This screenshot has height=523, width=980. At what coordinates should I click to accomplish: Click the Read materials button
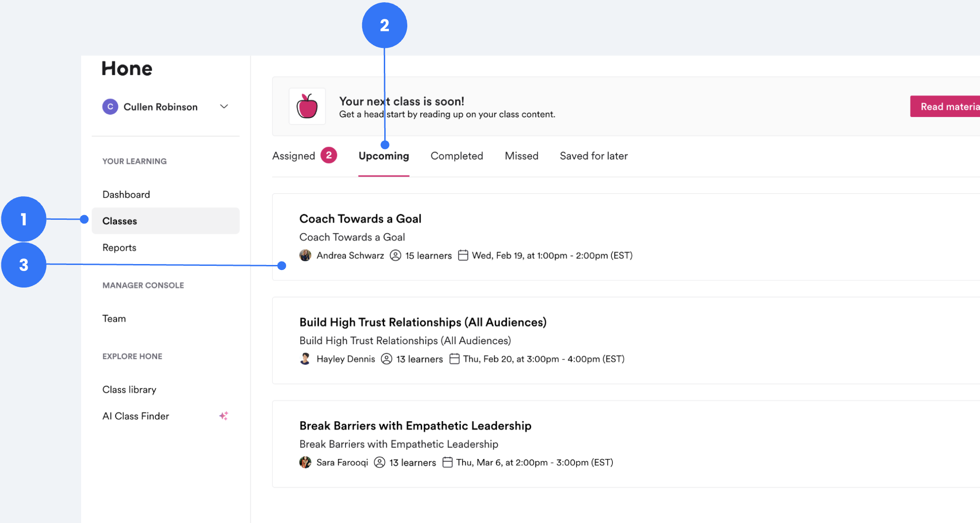coord(948,106)
